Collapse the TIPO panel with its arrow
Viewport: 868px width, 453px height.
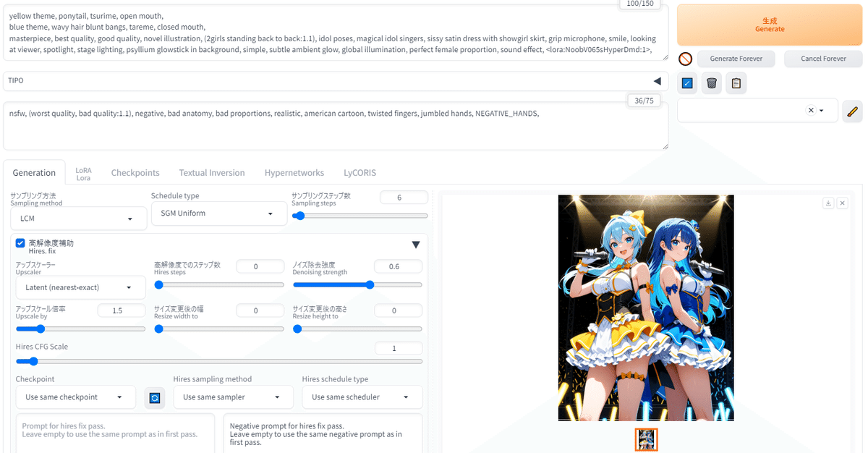(x=657, y=80)
